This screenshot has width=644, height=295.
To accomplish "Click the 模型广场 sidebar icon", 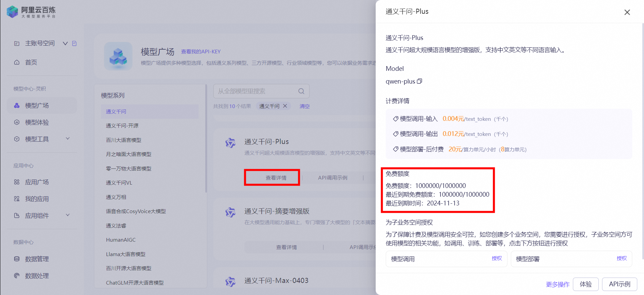I will (x=17, y=105).
